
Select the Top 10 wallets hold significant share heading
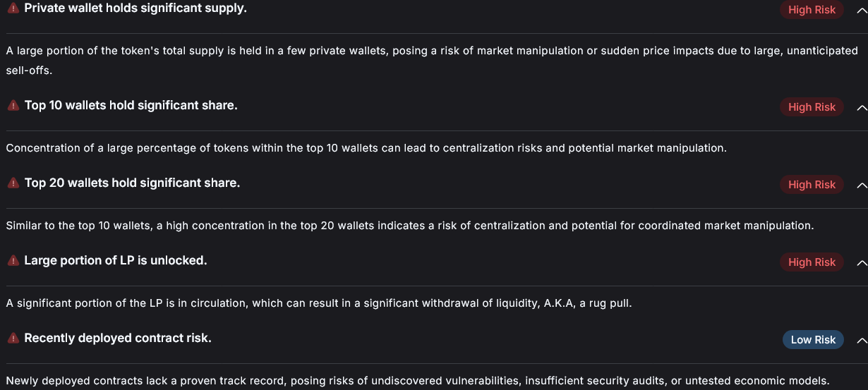(x=131, y=105)
